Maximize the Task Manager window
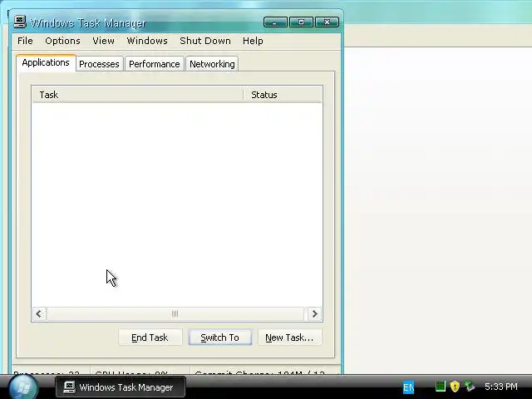The height and width of the screenshot is (399, 532). (x=301, y=22)
